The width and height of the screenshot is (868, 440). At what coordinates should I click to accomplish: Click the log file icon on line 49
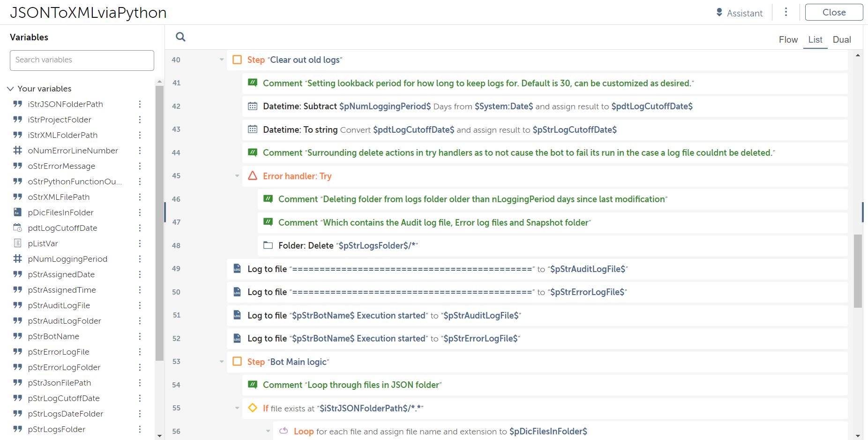click(x=237, y=269)
